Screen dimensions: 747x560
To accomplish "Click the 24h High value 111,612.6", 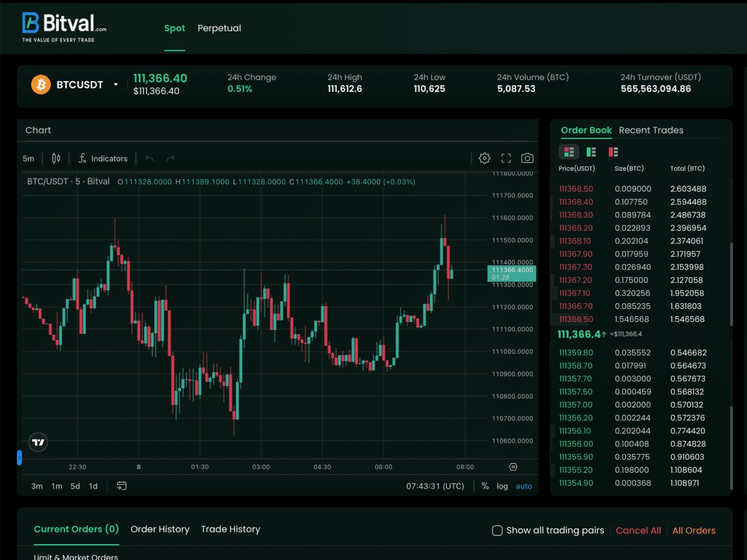I will 345,89.
